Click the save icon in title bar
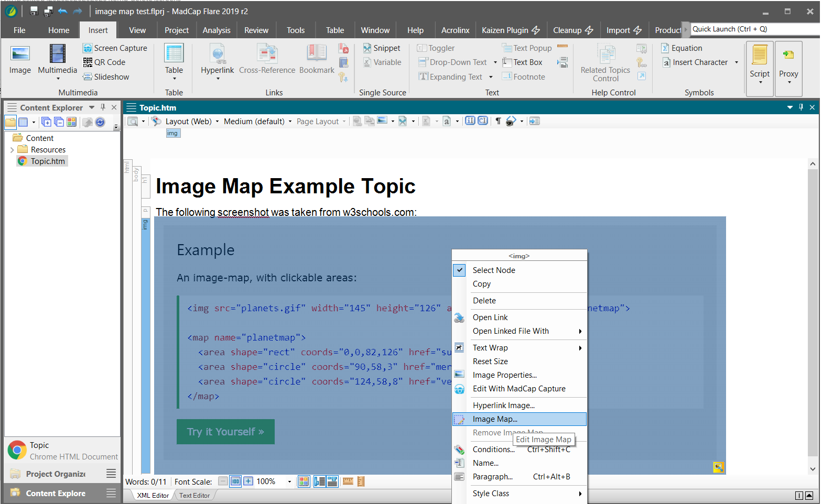This screenshot has width=822, height=504. (x=34, y=11)
